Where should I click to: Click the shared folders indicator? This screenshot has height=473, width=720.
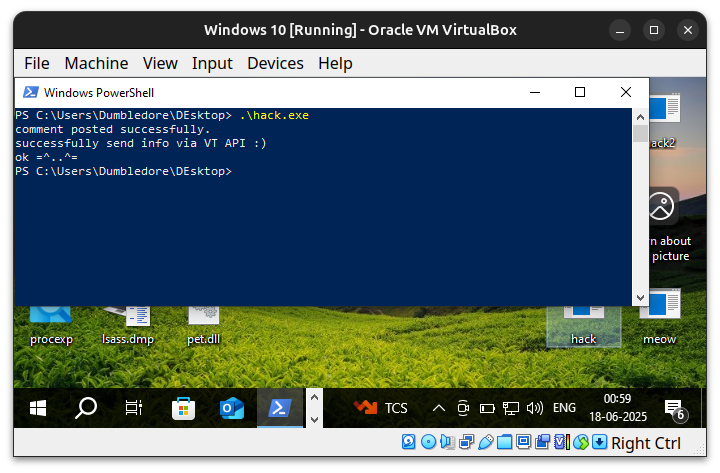click(504, 442)
